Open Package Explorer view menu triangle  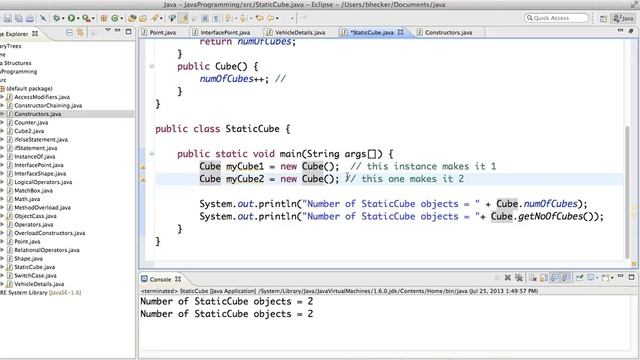108,30
